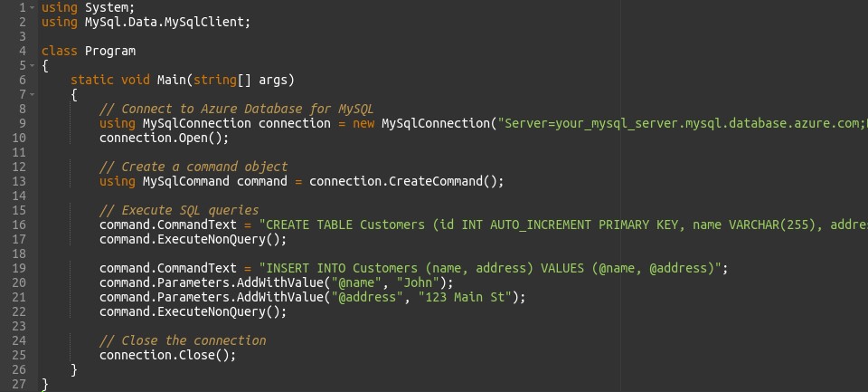Click the "123 Main St" string value
Screen dimensions: 868x392
click(x=467, y=297)
